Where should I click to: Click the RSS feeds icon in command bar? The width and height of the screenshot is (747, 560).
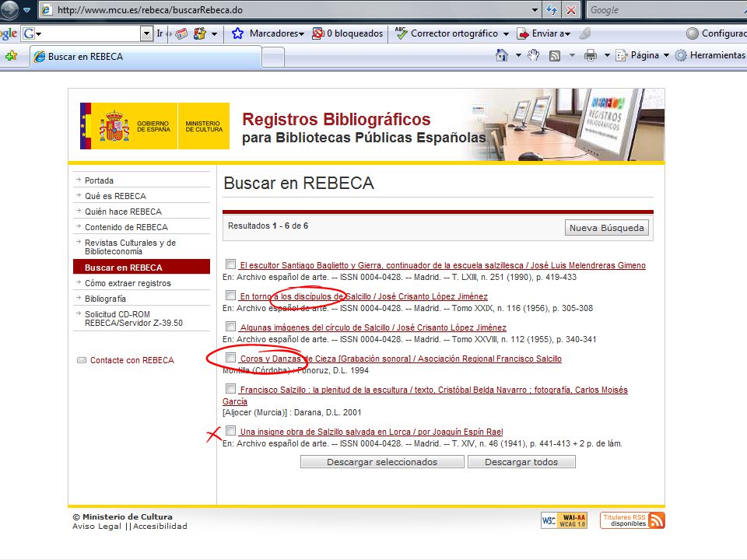click(555, 56)
